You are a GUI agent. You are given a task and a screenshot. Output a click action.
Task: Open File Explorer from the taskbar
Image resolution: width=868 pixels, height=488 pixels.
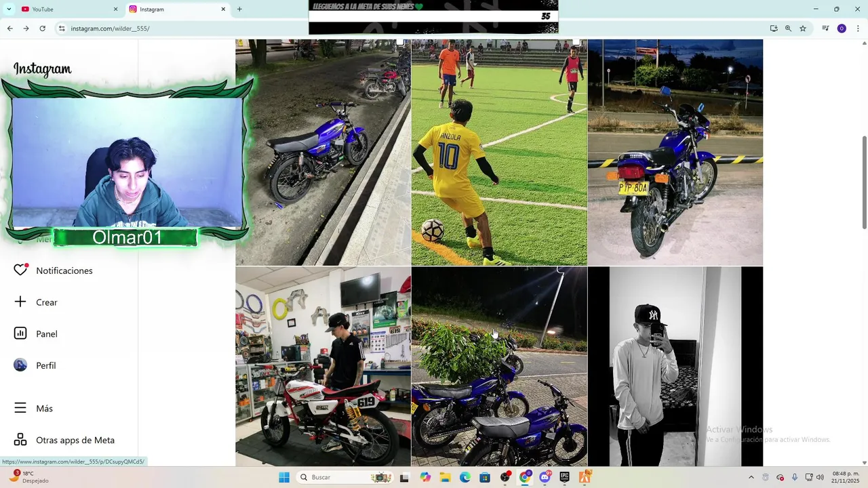click(x=445, y=477)
